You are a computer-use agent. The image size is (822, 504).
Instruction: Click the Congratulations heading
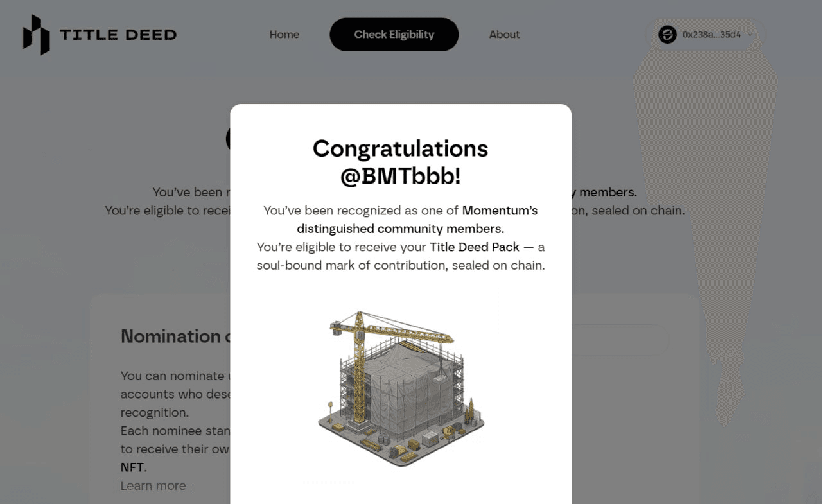coord(400,149)
